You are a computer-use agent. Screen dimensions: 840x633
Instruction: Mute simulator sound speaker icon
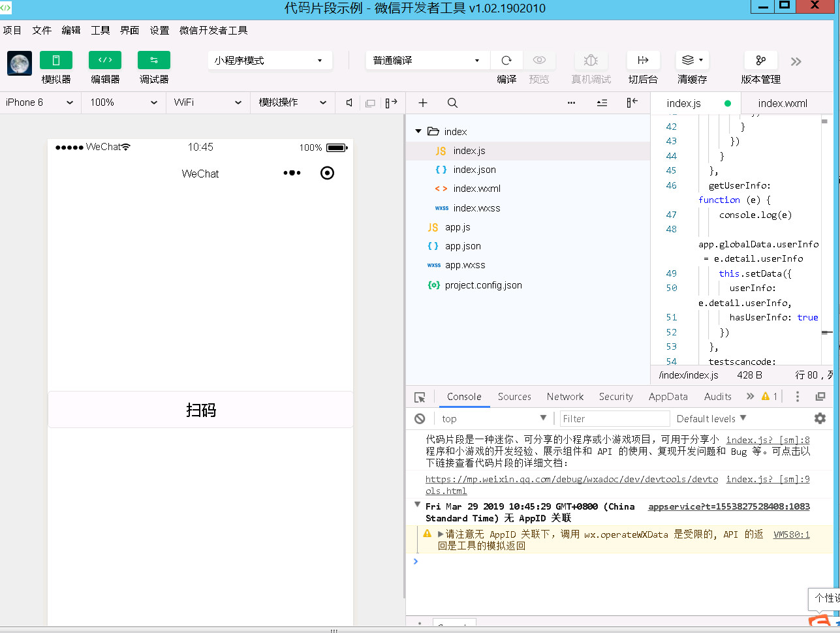click(349, 102)
